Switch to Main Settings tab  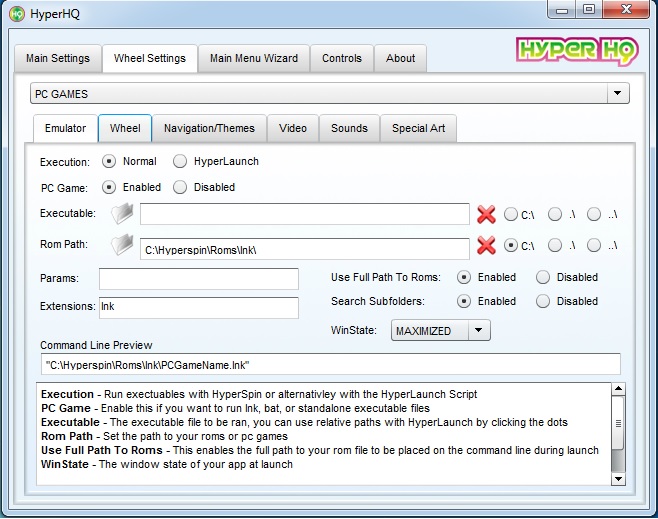(x=58, y=58)
